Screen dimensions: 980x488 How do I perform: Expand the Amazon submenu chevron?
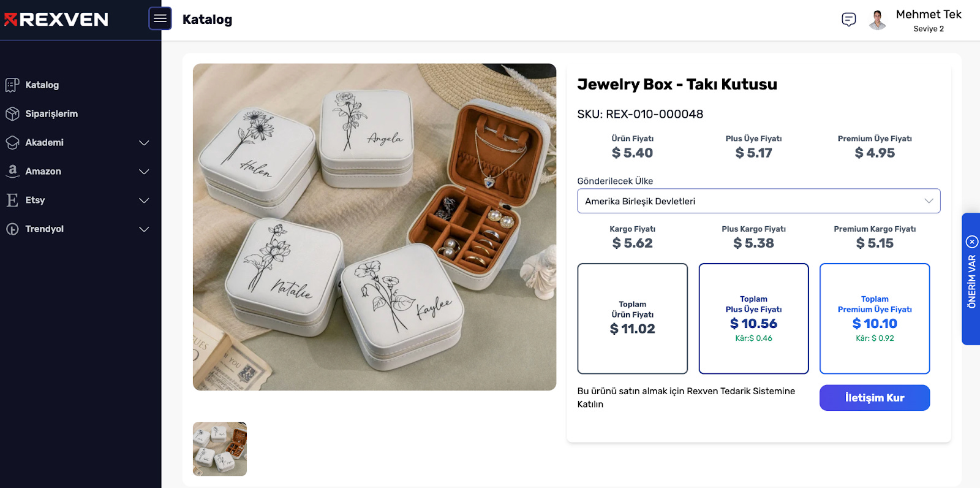[x=144, y=172]
